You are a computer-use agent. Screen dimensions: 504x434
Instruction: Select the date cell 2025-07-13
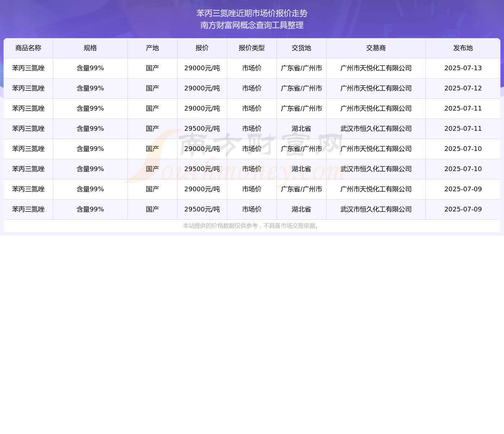tap(463, 68)
